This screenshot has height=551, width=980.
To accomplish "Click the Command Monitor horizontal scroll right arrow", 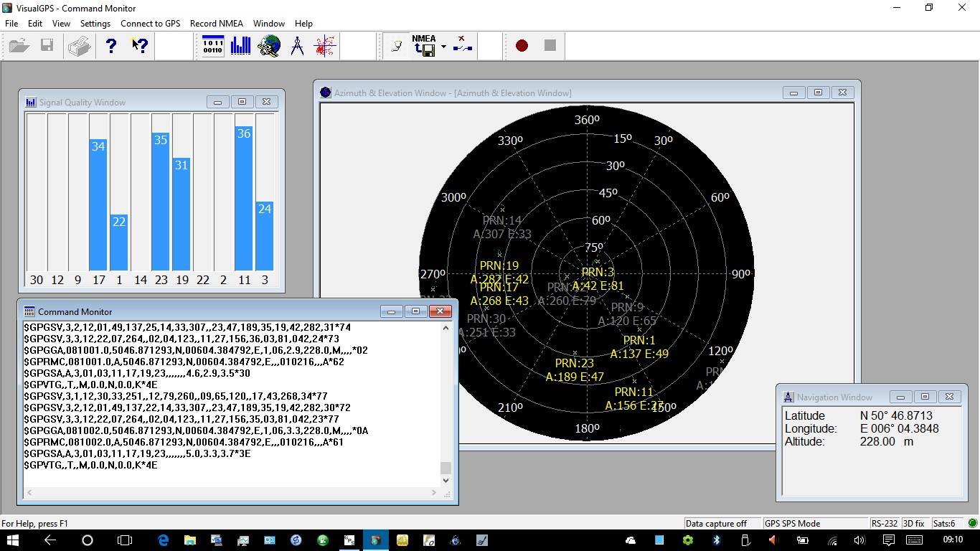I will point(434,493).
